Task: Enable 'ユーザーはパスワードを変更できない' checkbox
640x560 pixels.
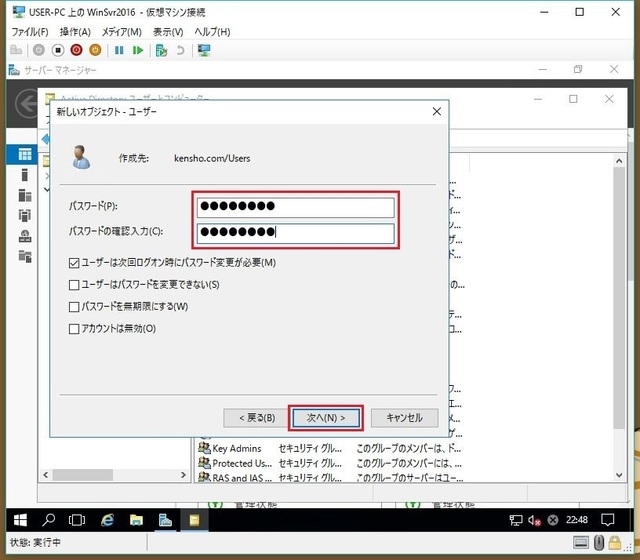Action: point(74,285)
